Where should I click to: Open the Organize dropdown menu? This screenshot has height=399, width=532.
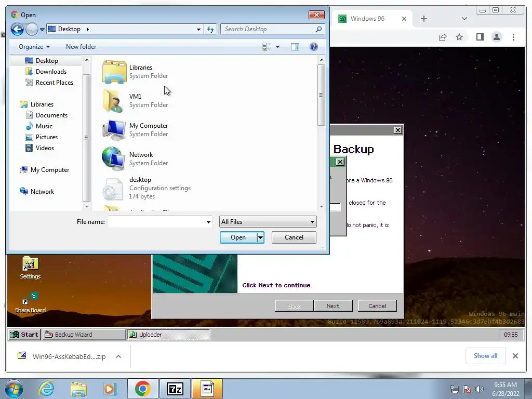(x=34, y=47)
